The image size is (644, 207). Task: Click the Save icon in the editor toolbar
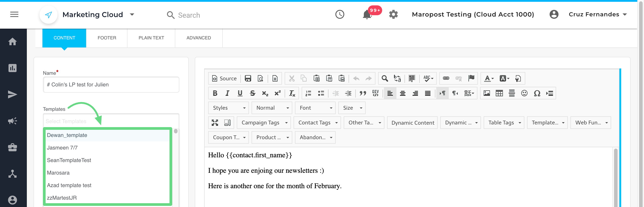point(248,78)
